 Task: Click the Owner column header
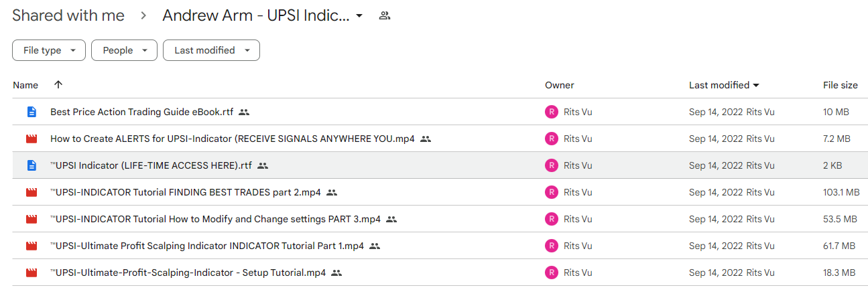coord(560,85)
